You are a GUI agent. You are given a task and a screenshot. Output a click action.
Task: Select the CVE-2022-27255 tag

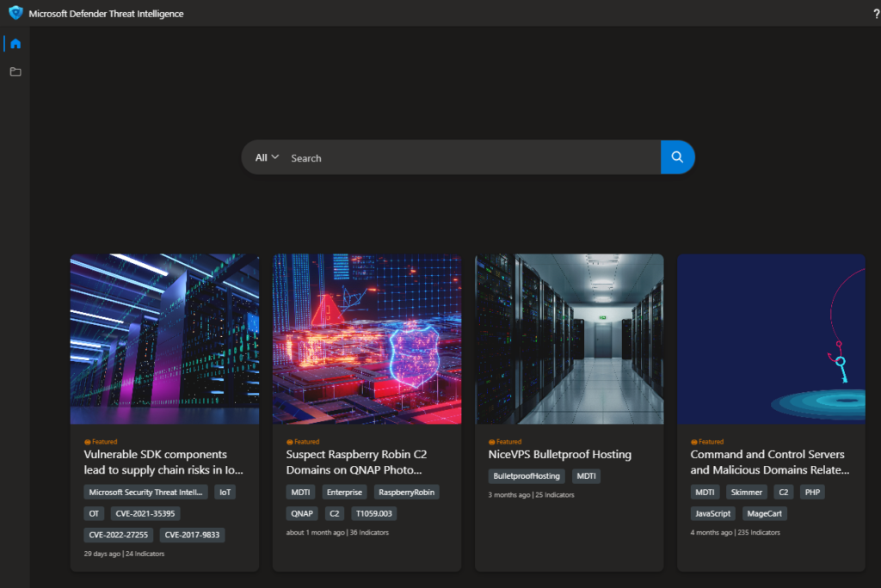(x=118, y=535)
